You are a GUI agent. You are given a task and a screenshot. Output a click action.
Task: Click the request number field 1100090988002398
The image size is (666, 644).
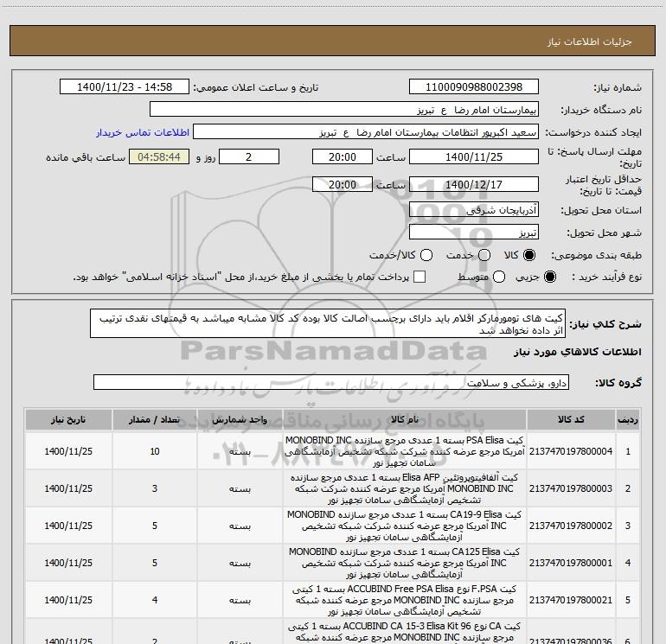pyautogui.click(x=474, y=87)
